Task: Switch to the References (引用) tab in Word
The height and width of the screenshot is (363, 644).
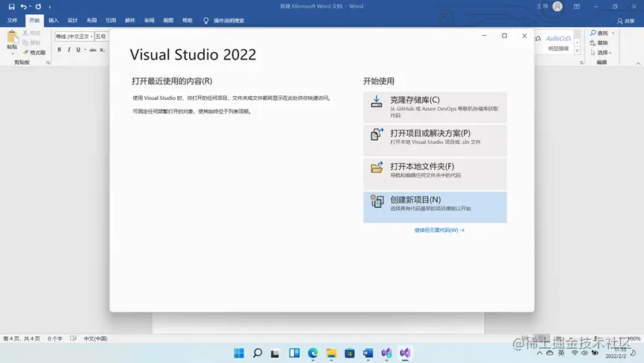Action: tap(111, 21)
